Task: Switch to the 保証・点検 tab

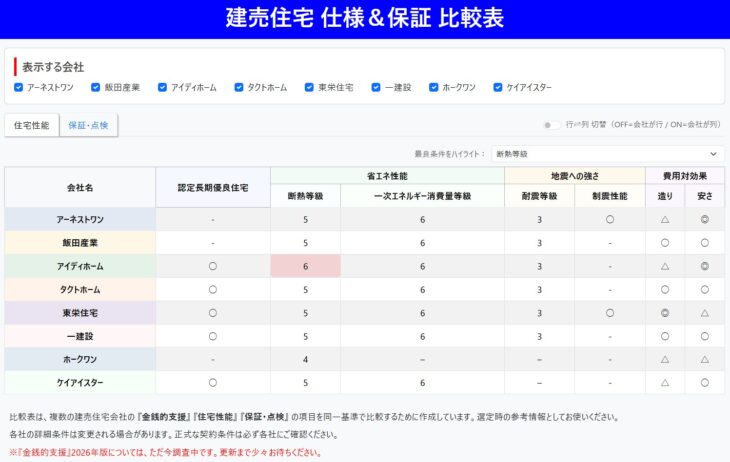Action: click(x=89, y=125)
